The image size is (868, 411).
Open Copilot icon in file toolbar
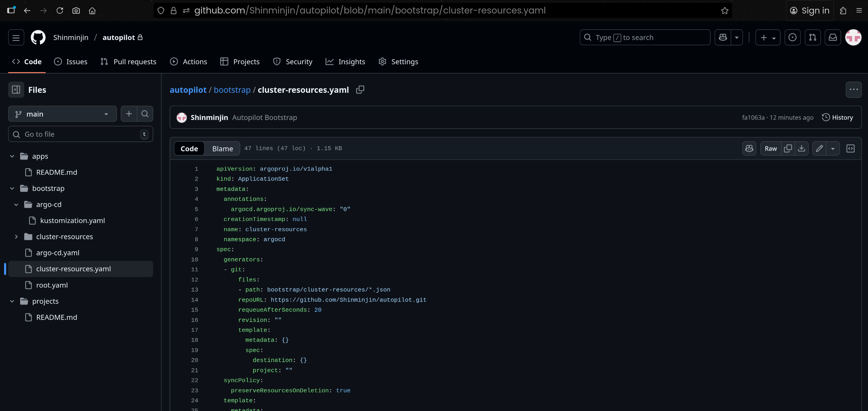click(x=749, y=149)
